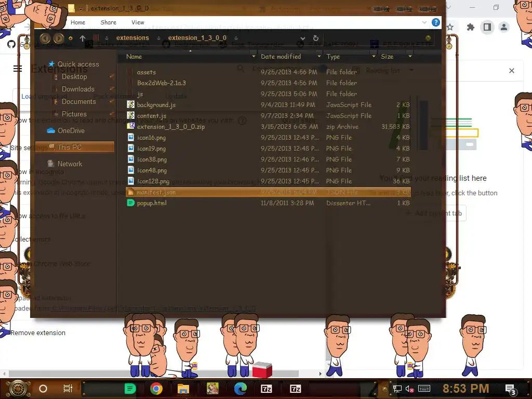Go up one folder level in Explorer
Viewport: 532px width, 399px height.
tap(83, 38)
